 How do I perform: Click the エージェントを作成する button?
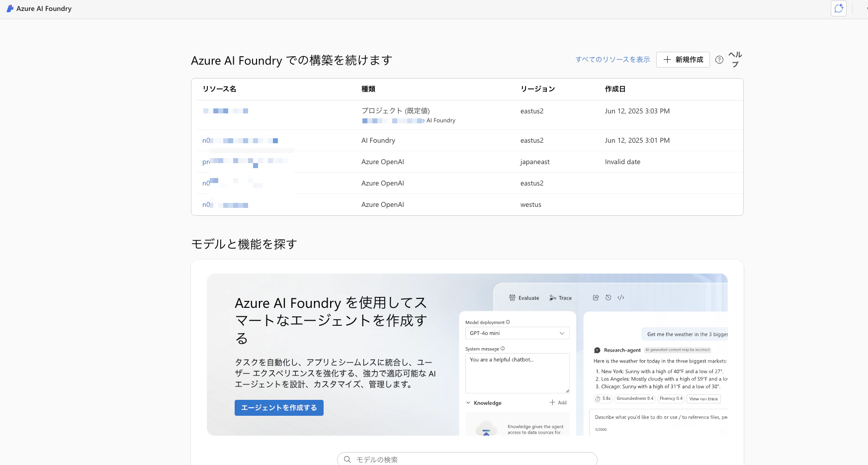coord(279,408)
